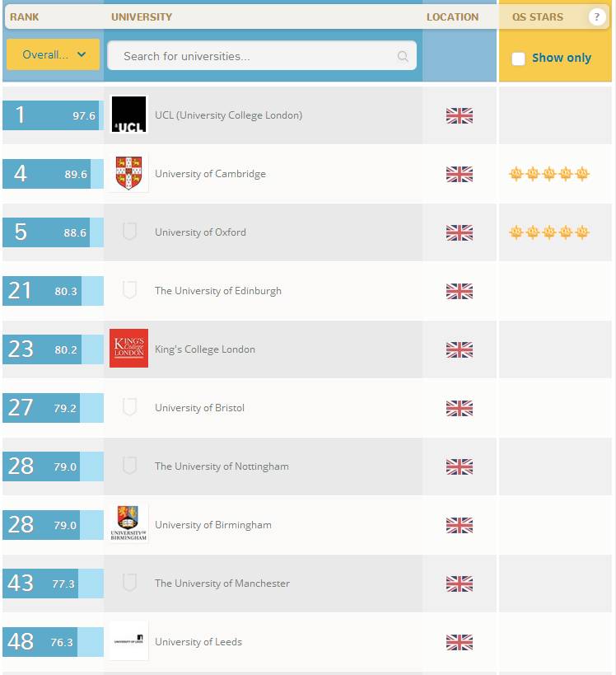Enable the Show only QS Stars checkbox
The height and width of the screenshot is (675, 616).
click(x=518, y=59)
